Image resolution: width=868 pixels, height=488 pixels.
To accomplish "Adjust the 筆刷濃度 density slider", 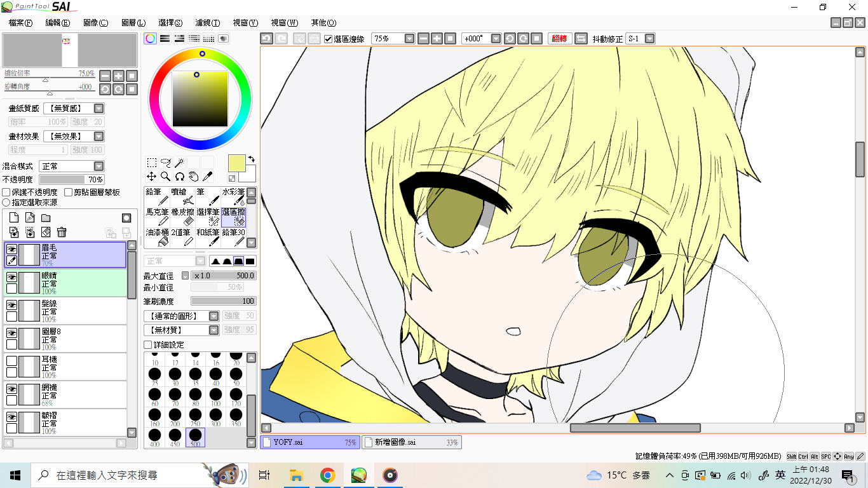I will 223,301.
